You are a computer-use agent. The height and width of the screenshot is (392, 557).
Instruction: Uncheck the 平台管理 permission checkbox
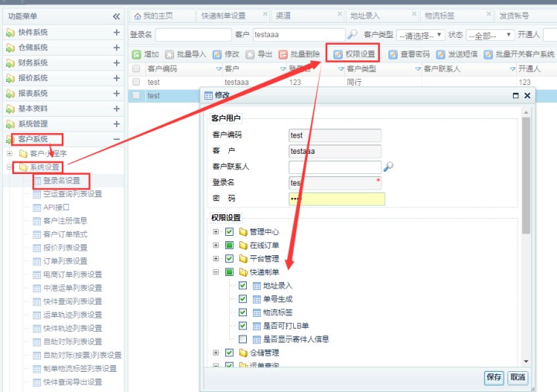click(230, 259)
